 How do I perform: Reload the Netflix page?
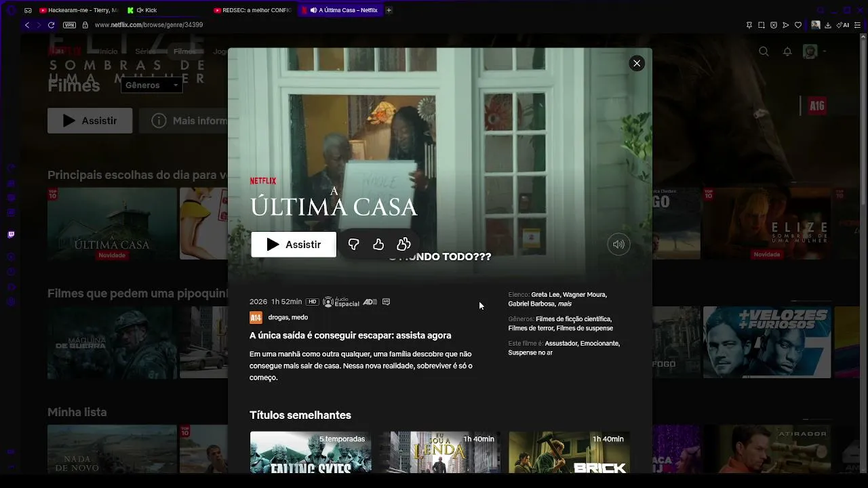point(51,25)
